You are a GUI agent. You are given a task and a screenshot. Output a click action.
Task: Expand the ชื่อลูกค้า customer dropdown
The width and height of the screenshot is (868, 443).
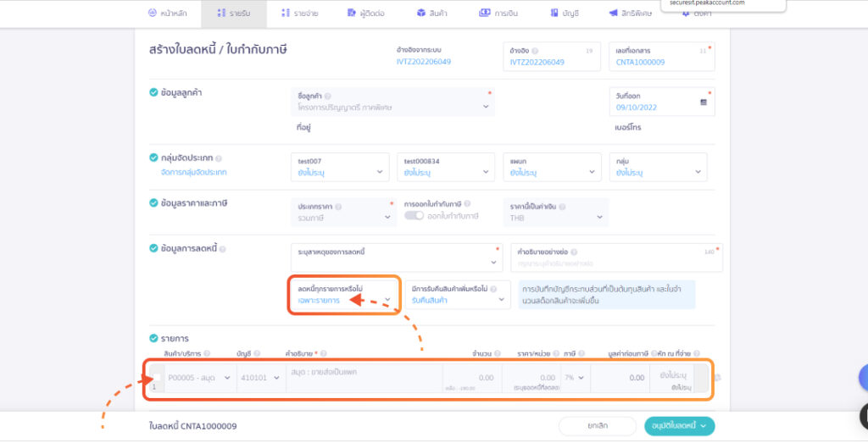pos(486,107)
